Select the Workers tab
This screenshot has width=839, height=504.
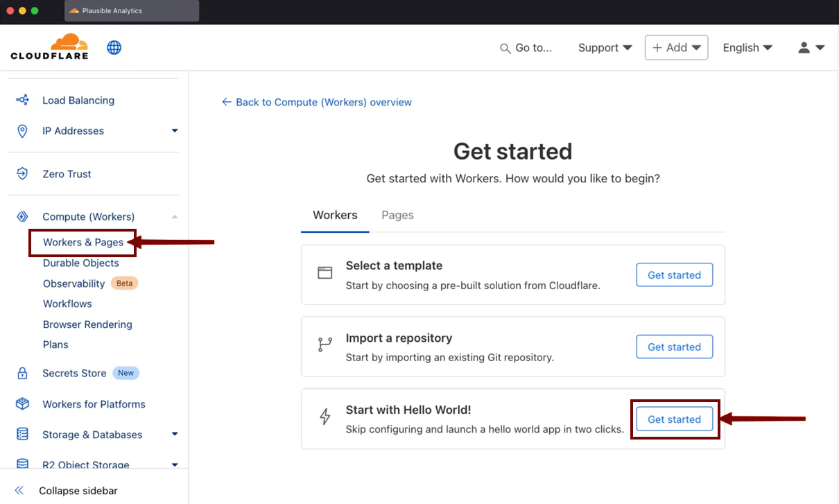335,215
